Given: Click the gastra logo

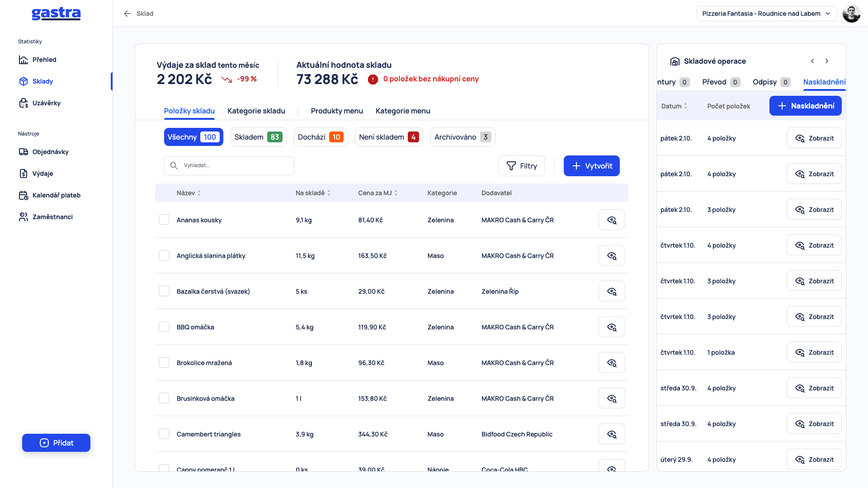Looking at the screenshot, I should [x=56, y=14].
